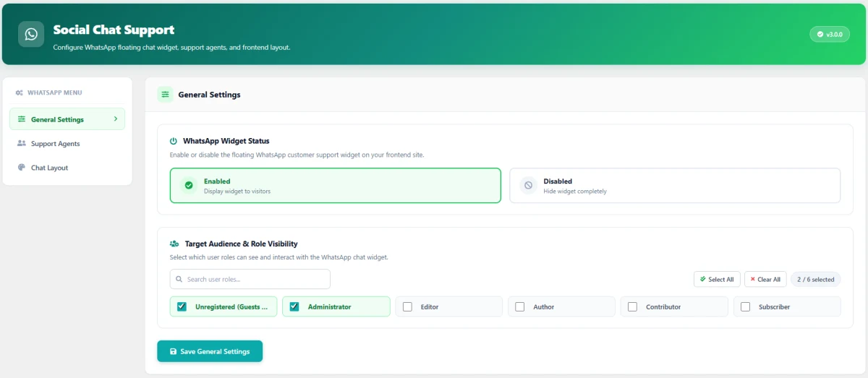
Task: Click Save General Settings button
Action: [x=210, y=351]
